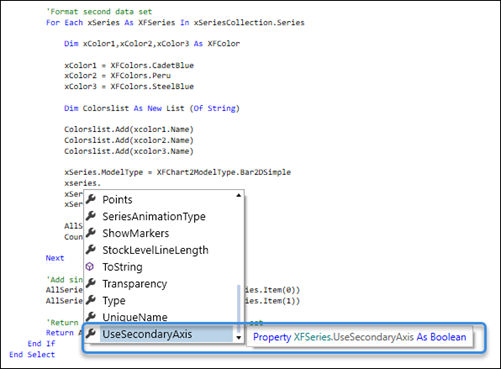Screen dimensions: 501x369
Task: Pick UniqueName from the completion list
Action: coord(135,317)
